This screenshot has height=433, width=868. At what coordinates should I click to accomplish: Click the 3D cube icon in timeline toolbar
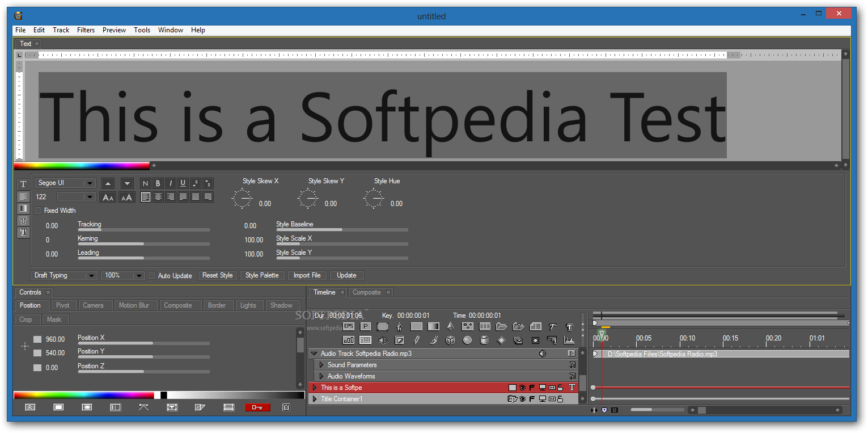(x=450, y=340)
